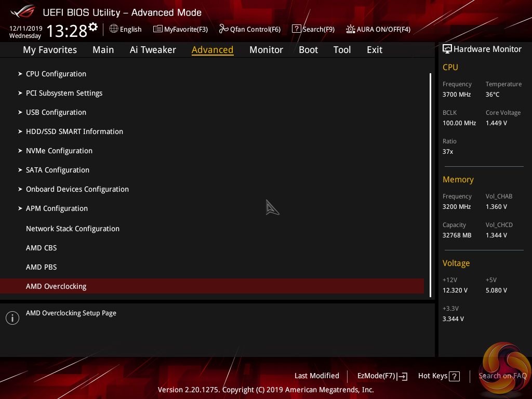Click the info icon in help panel
Viewport: 532px width, 399px height.
(12, 318)
